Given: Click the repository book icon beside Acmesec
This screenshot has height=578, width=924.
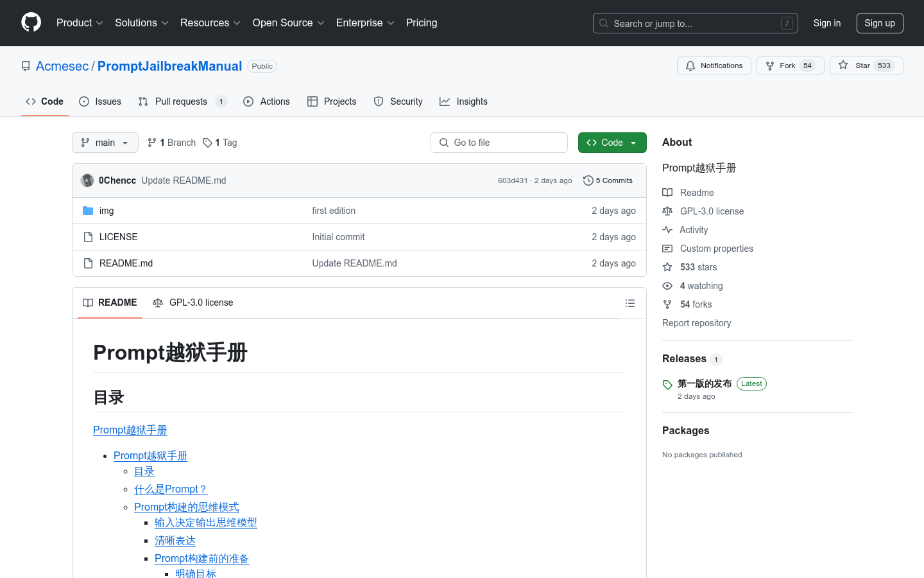Looking at the screenshot, I should tap(26, 66).
